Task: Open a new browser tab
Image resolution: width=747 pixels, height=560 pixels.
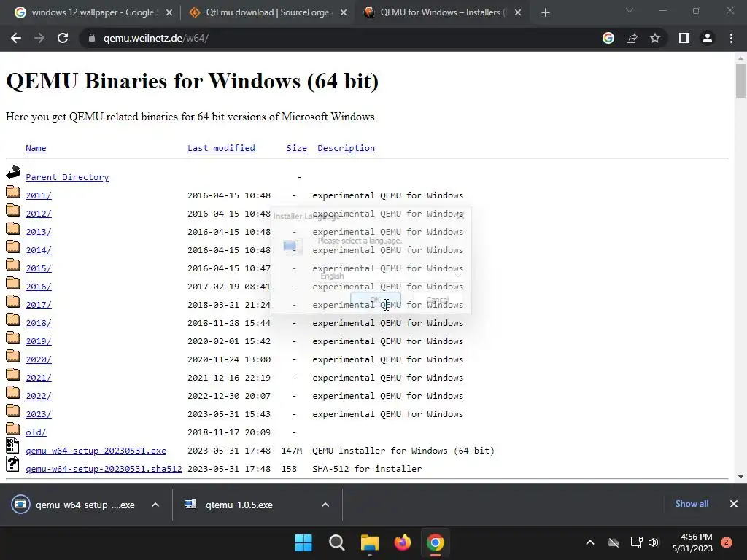Action: point(546,12)
